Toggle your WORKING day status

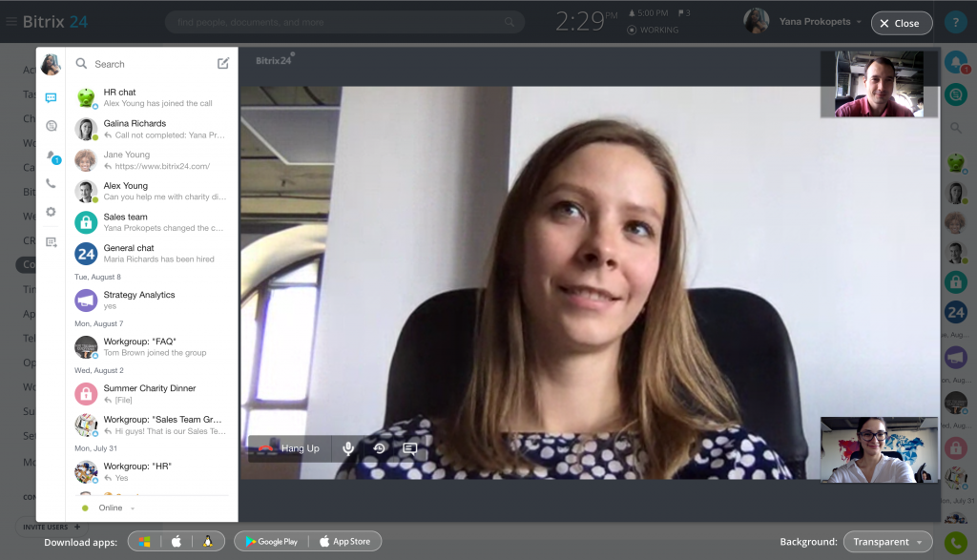(655, 30)
